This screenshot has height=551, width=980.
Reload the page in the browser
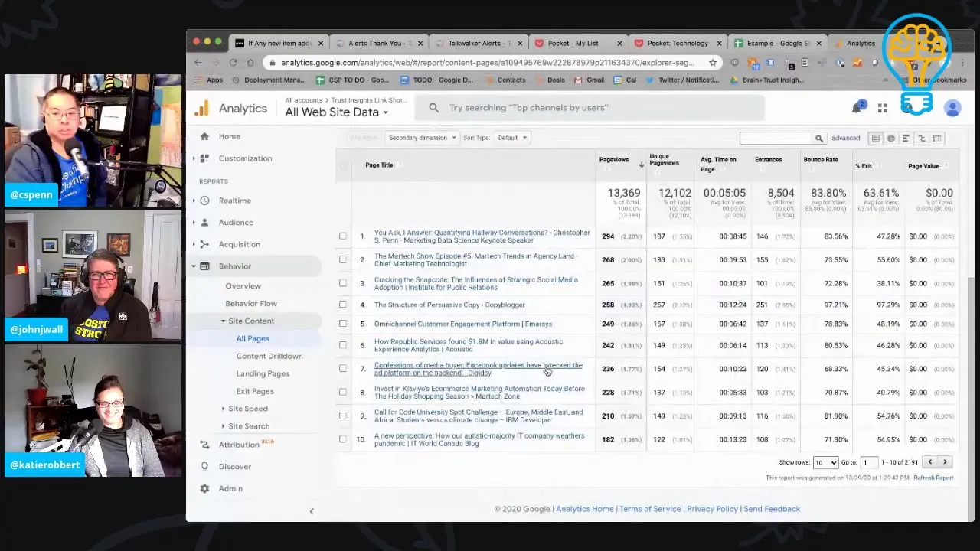[233, 63]
